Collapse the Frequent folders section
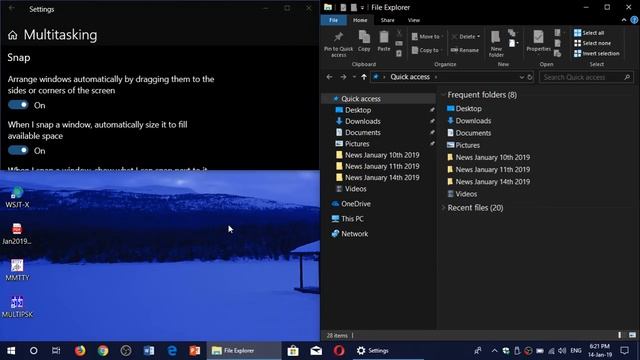 tap(443, 95)
